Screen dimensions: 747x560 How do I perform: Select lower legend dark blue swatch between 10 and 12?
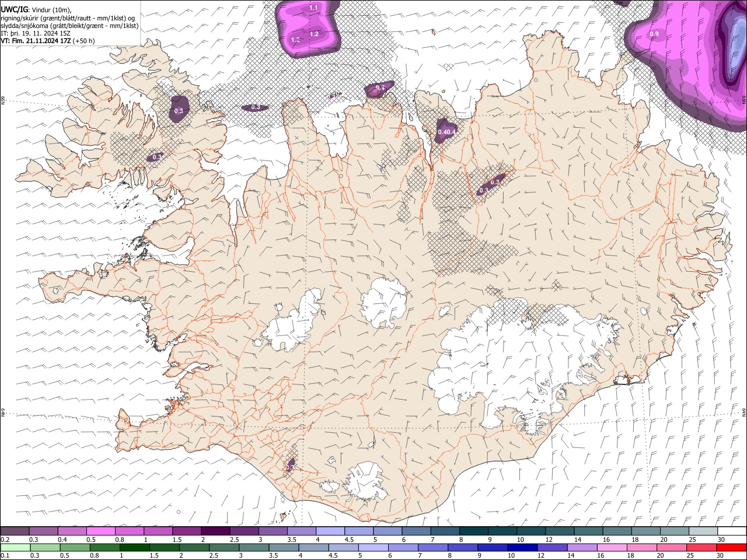(522, 547)
